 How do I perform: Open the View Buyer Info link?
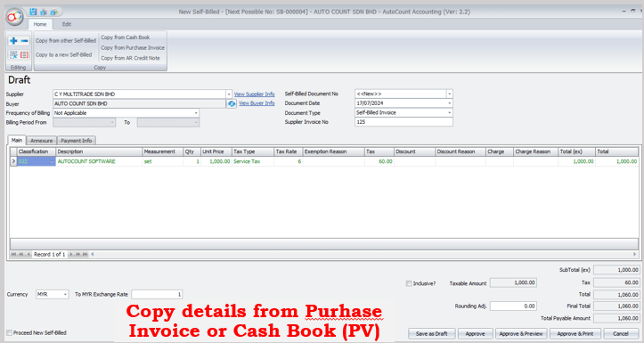257,103
